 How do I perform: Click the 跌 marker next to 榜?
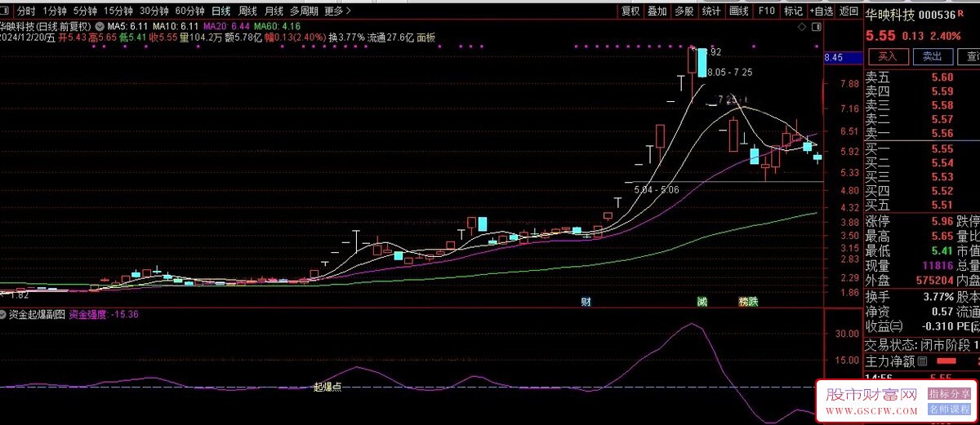753,301
